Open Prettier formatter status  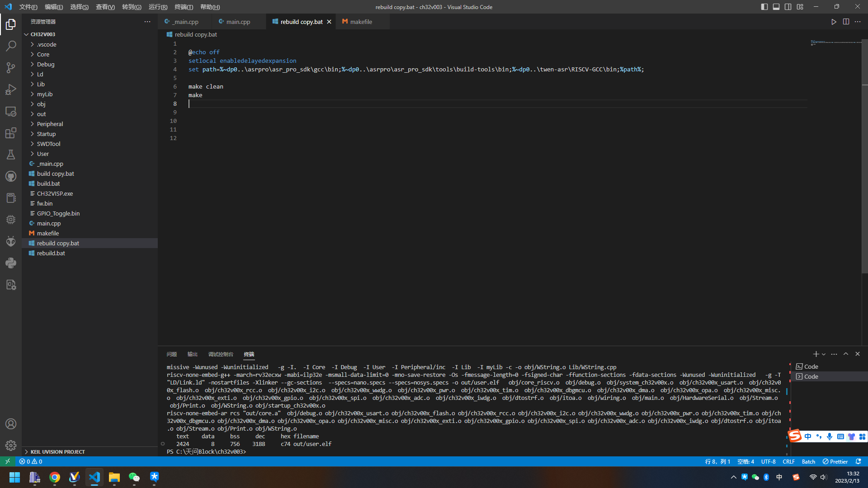pos(835,461)
